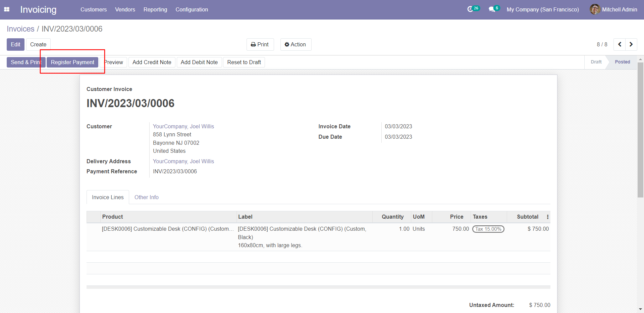The width and height of the screenshot is (644, 313).
Task: Click the Tax 15.00% tag
Action: pyautogui.click(x=488, y=229)
